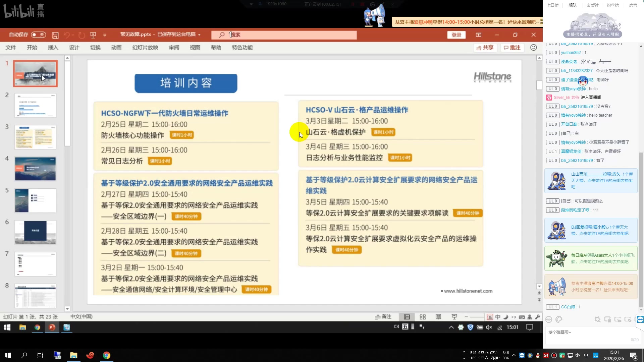Open the 友爱社 tab

[x=593, y=5]
